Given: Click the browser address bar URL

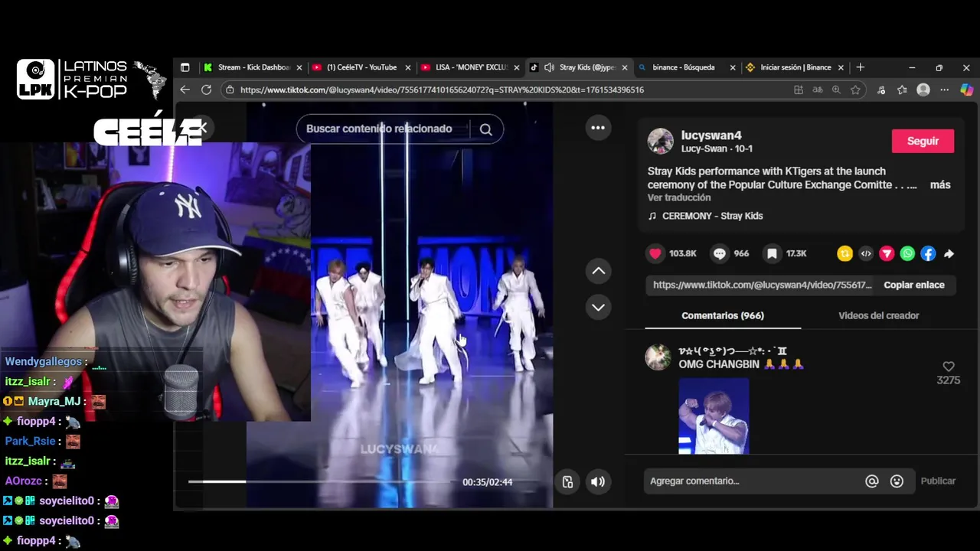Looking at the screenshot, I should pyautogui.click(x=442, y=90).
